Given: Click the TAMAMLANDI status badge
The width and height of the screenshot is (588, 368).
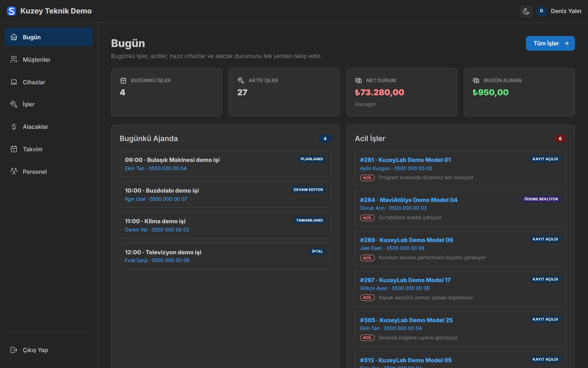Looking at the screenshot, I should [310, 221].
